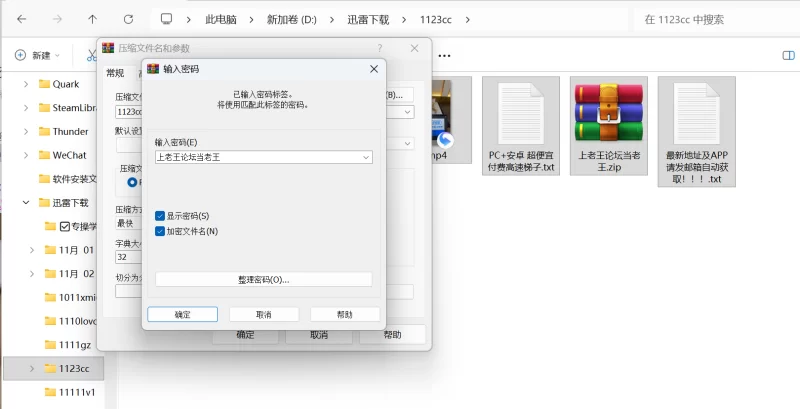Screen dimensions: 800x409
Task: Click 取消 in 输入密码 dialog
Action: click(264, 315)
